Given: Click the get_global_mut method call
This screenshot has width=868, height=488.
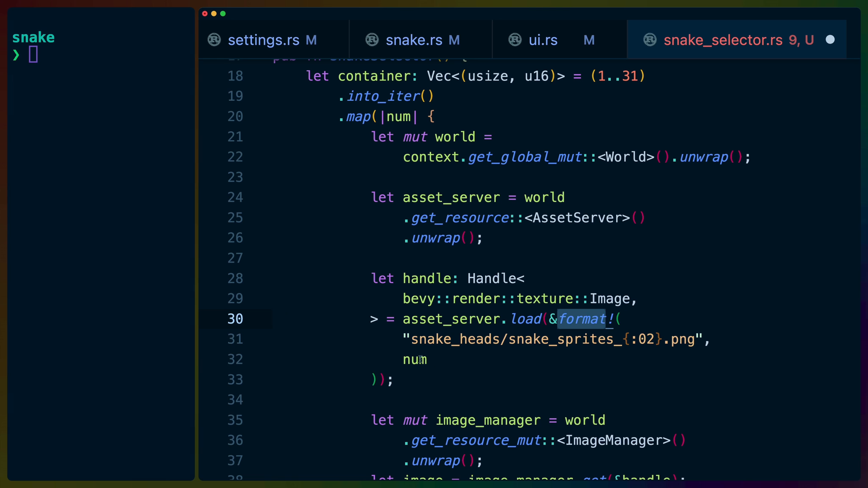Looking at the screenshot, I should point(524,157).
